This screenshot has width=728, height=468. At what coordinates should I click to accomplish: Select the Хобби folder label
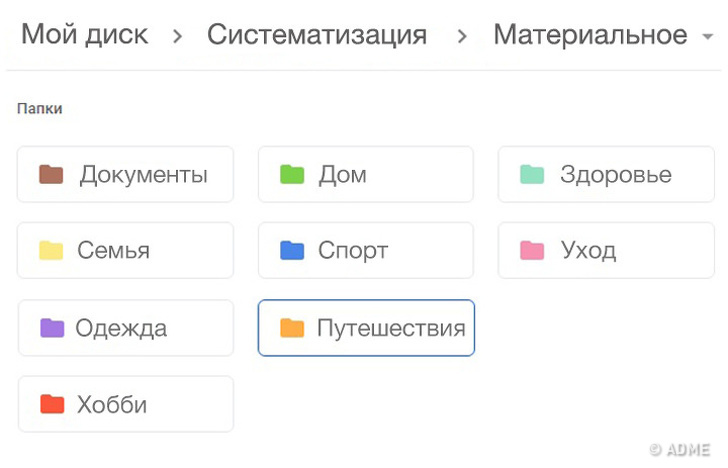pos(112,404)
